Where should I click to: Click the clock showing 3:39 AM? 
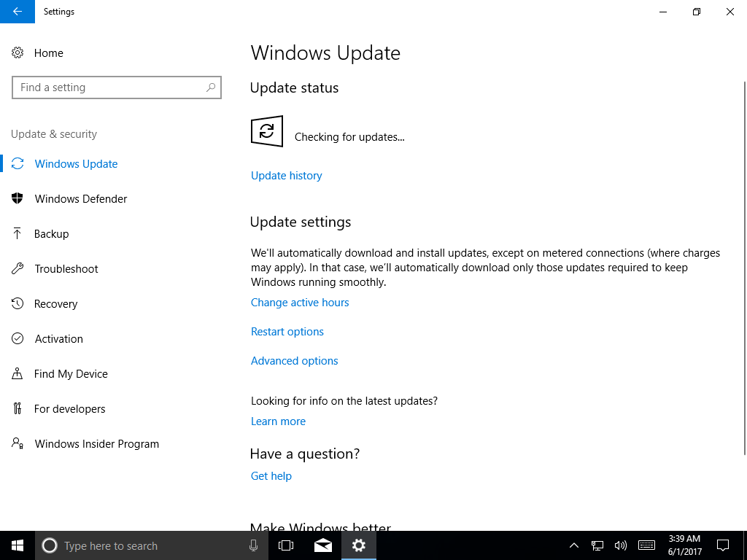point(684,545)
